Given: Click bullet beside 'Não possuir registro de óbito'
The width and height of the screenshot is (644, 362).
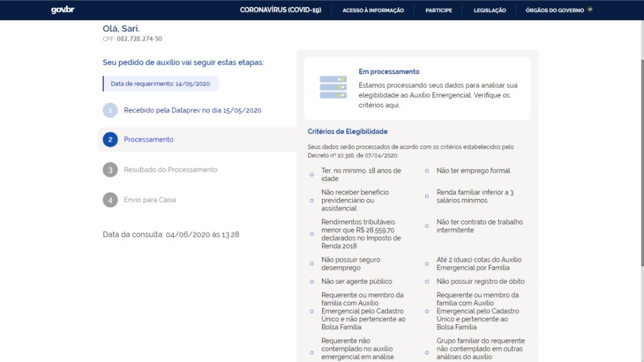Looking at the screenshot, I should (427, 281).
